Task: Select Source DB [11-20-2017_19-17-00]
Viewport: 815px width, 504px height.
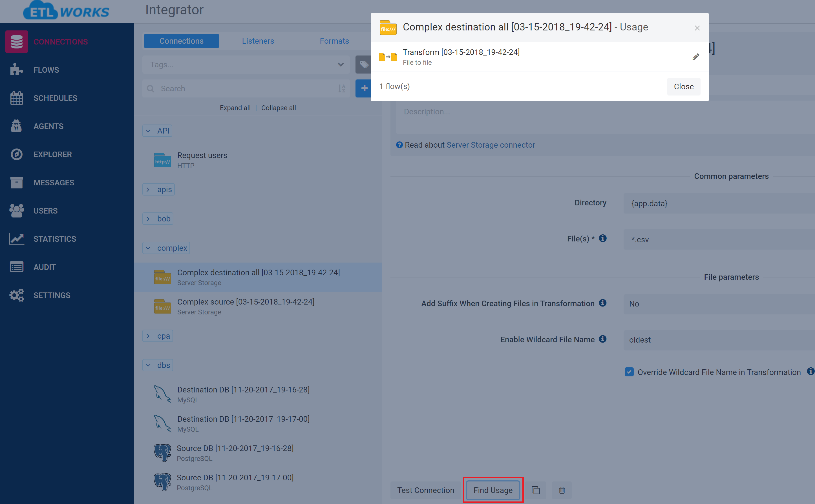Action: tap(258, 482)
